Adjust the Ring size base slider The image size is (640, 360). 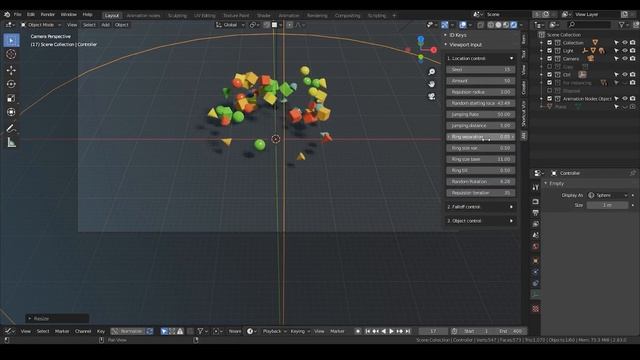click(480, 159)
